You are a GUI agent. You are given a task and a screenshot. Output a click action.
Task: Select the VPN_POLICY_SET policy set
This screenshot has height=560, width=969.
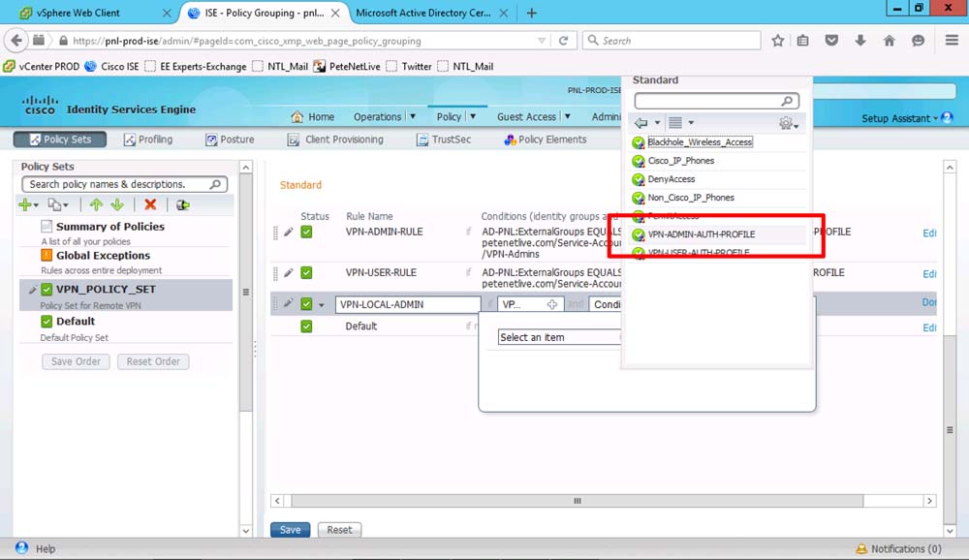pos(126,296)
